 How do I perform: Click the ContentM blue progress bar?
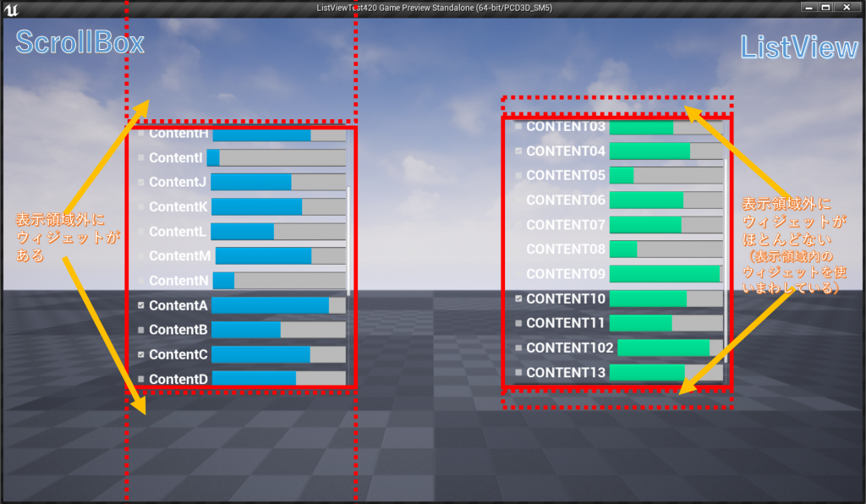pos(281,255)
